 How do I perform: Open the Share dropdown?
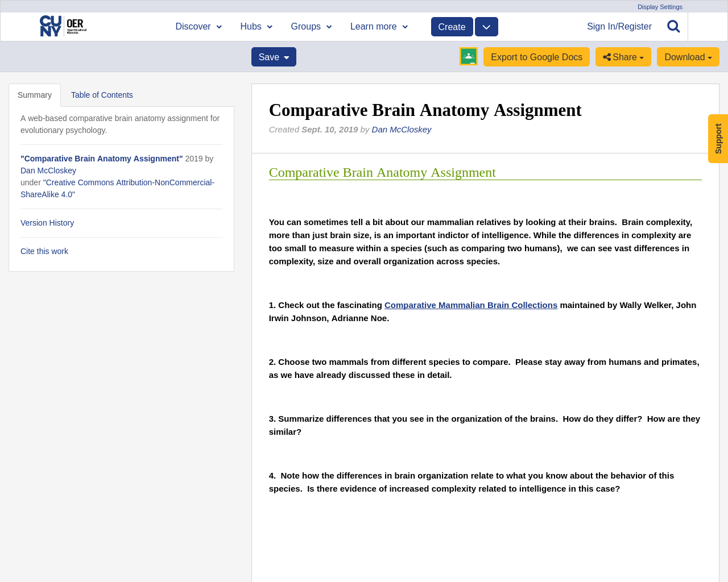[x=623, y=56]
